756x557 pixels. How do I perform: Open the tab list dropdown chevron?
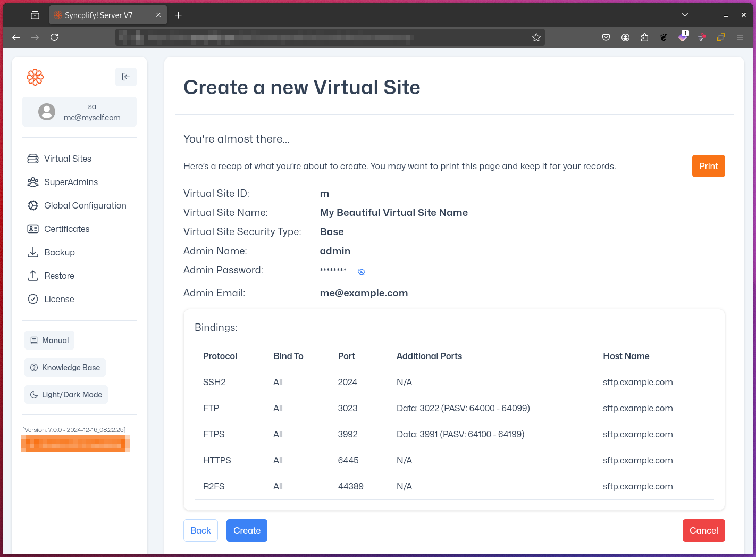(x=685, y=14)
